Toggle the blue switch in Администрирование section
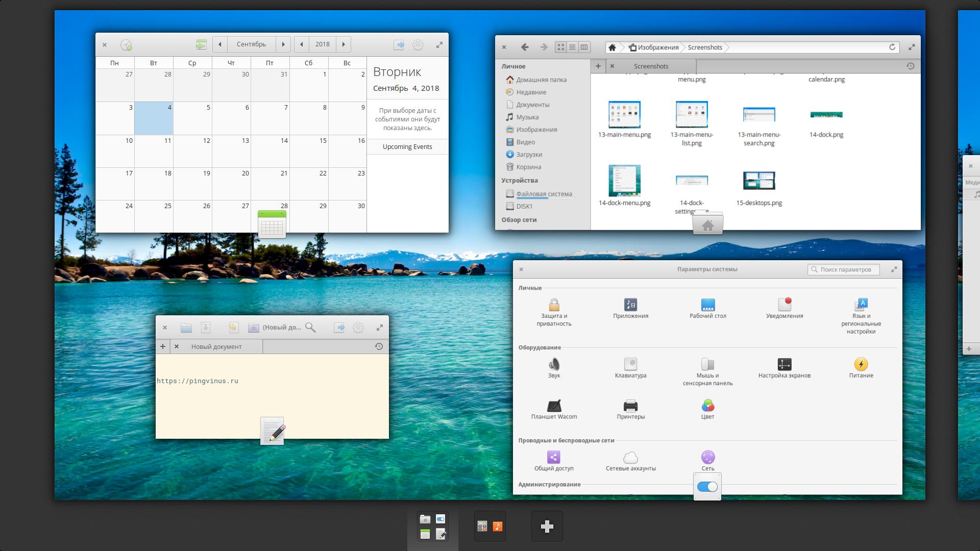Image resolution: width=980 pixels, height=551 pixels. point(707,486)
